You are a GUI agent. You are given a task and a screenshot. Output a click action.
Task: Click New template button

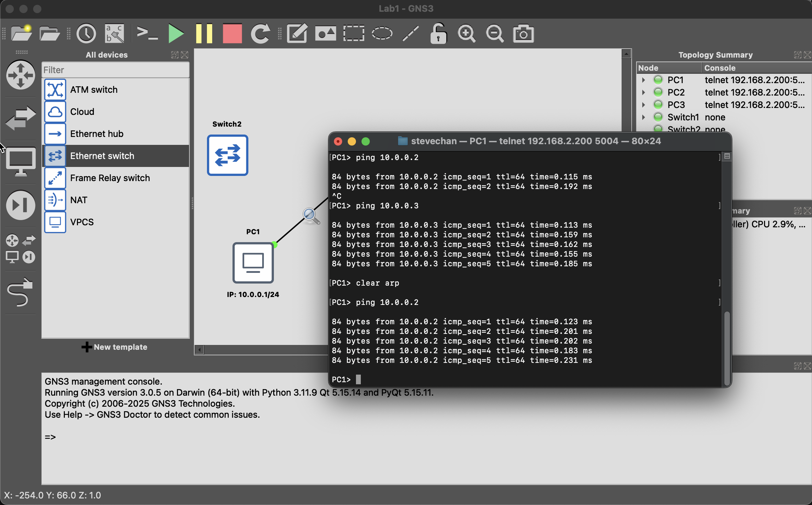point(115,347)
